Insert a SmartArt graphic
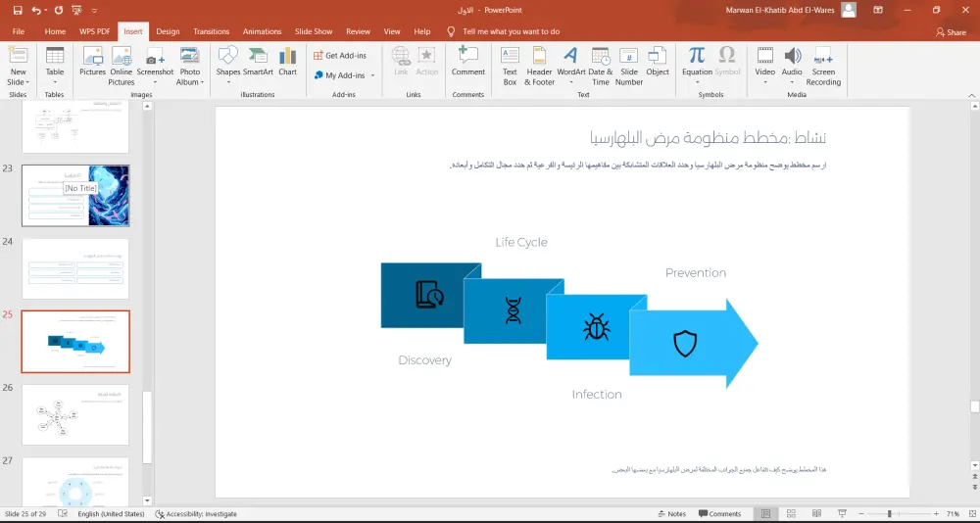Screen dimensions: 980x523 pos(258,62)
